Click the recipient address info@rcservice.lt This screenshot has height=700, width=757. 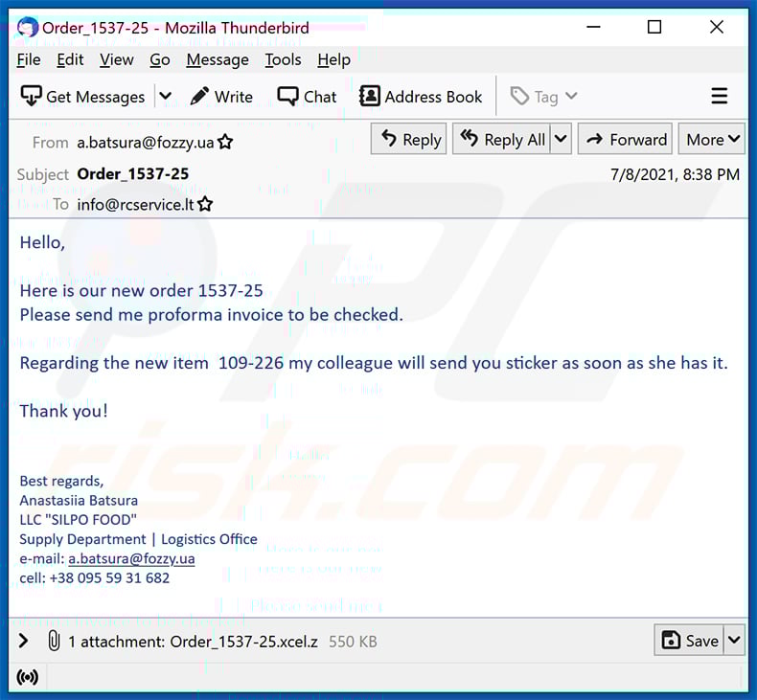point(136,205)
